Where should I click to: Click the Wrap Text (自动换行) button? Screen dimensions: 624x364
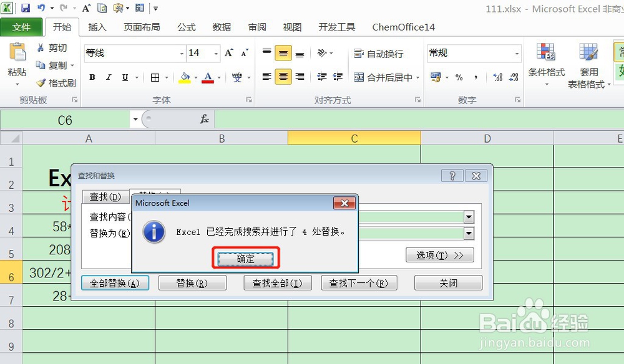[379, 53]
